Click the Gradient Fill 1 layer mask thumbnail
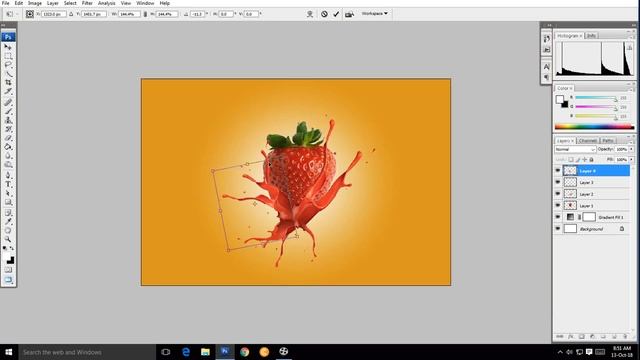The image size is (640, 360). (589, 217)
